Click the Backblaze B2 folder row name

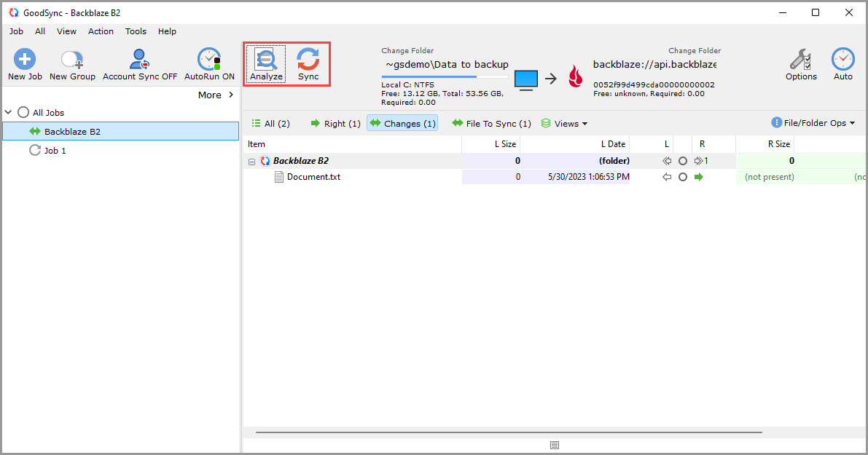[x=300, y=161]
